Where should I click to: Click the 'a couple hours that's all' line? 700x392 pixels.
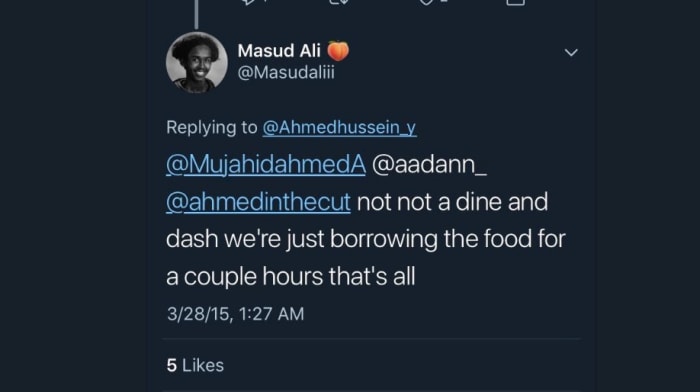point(291,276)
